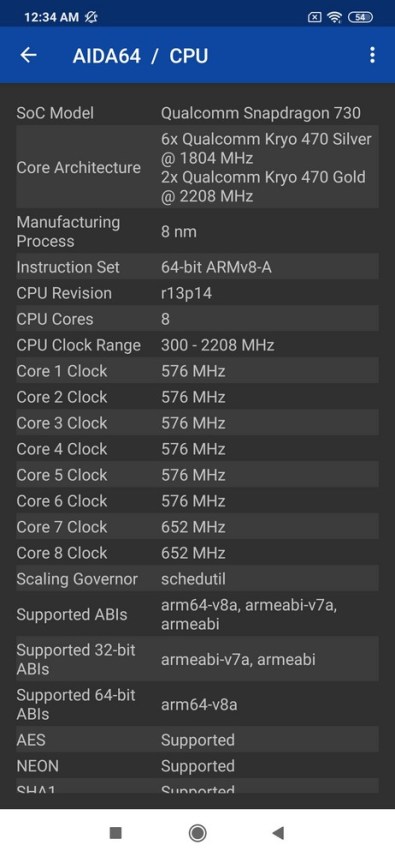The image size is (395, 857).
Task: Select the CPU Clock Range row
Action: point(197,345)
